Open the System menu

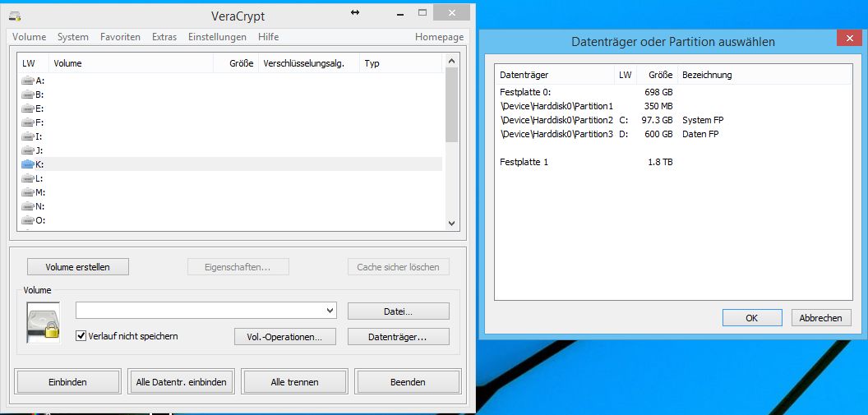[x=73, y=37]
